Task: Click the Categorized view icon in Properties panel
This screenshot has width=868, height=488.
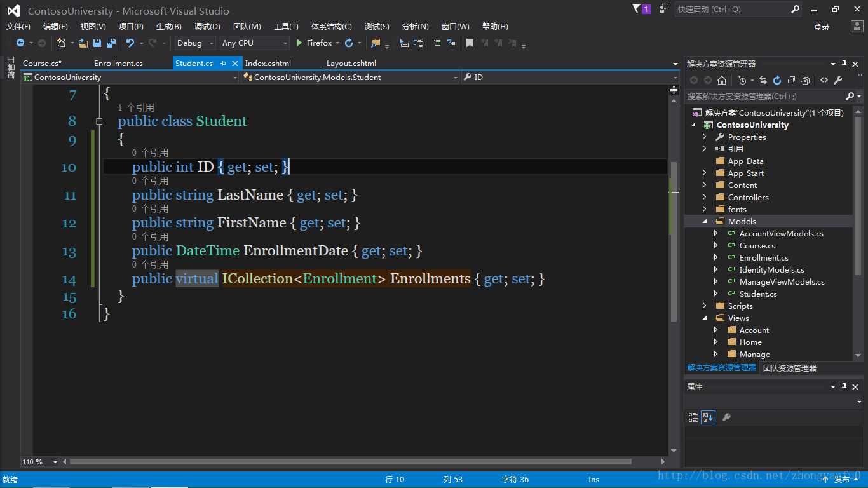Action: [693, 417]
